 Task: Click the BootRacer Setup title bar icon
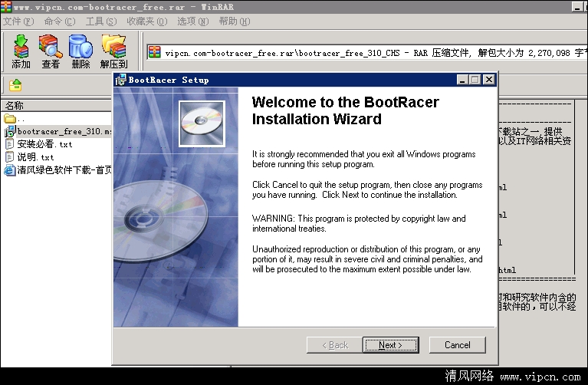pos(120,80)
